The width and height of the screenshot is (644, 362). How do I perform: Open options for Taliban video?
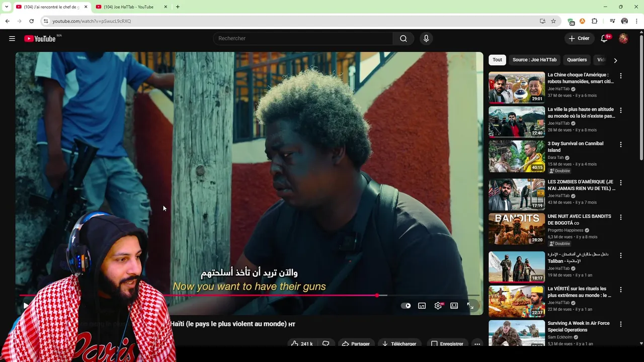[x=620, y=255]
